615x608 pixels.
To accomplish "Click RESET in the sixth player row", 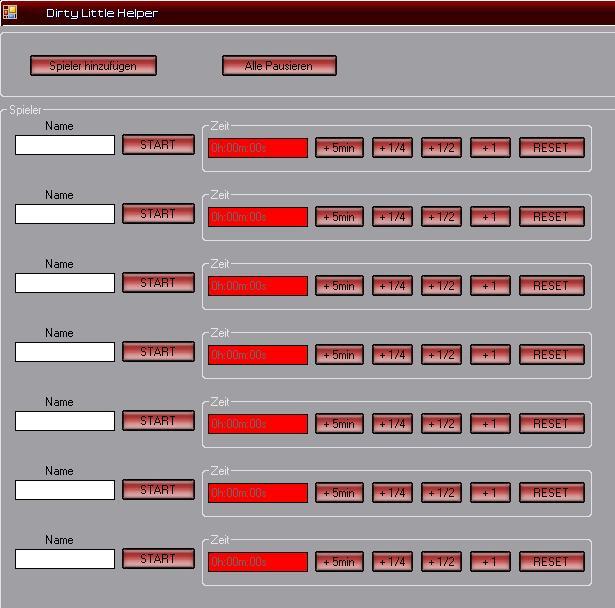I will pos(552,493).
